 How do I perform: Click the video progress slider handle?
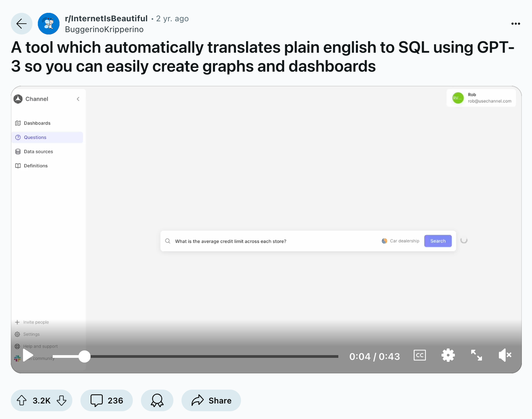pyautogui.click(x=84, y=356)
